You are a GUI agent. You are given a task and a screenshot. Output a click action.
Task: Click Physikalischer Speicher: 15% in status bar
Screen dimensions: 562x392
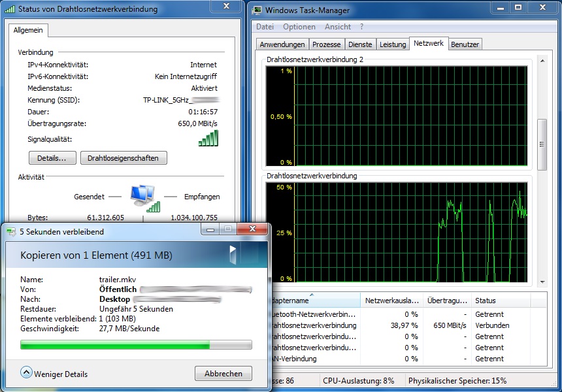click(457, 380)
